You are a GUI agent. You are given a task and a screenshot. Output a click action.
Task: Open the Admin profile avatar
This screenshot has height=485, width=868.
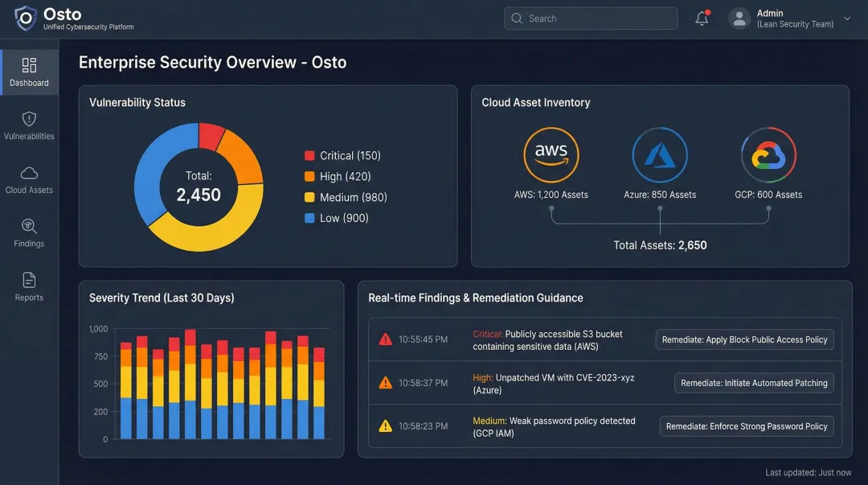click(739, 18)
